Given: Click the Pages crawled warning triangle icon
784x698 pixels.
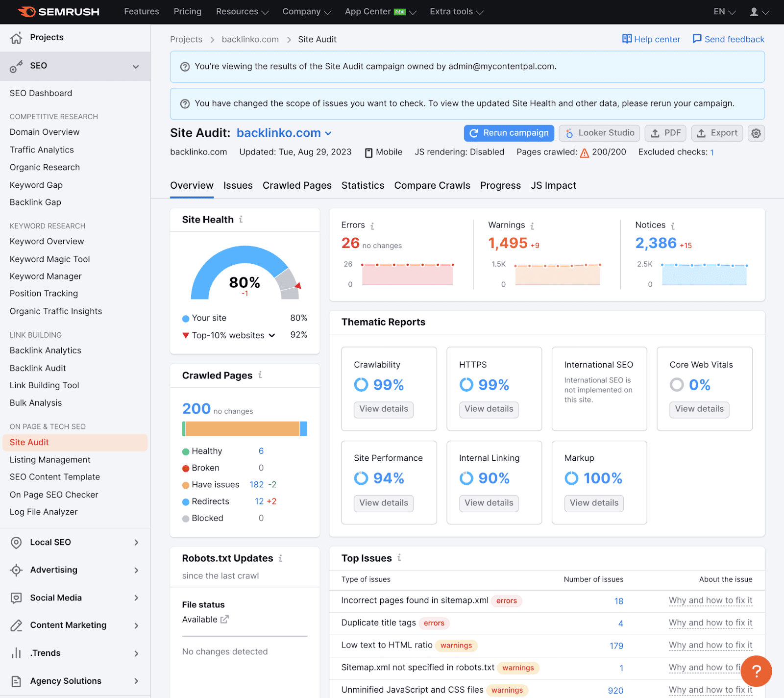Looking at the screenshot, I should pyautogui.click(x=584, y=153).
